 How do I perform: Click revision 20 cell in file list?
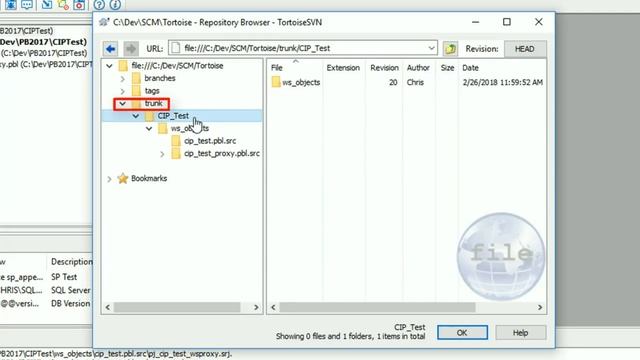[393, 82]
